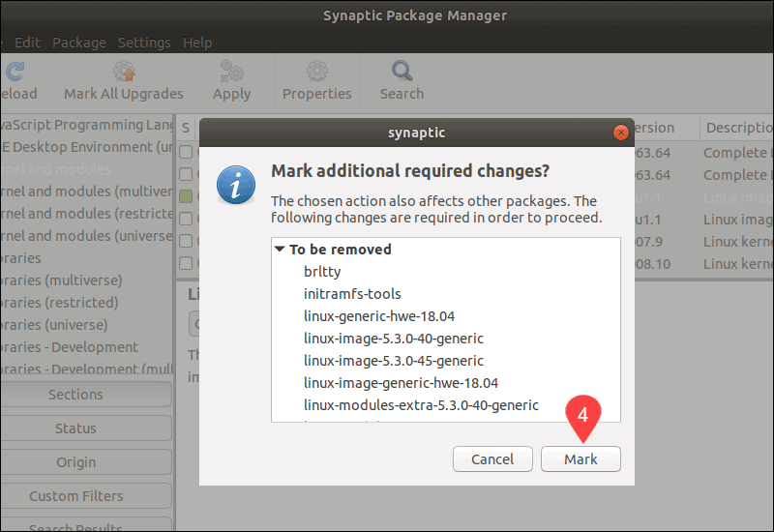
Task: Toggle the green marked package checkbox
Action: 186,196
